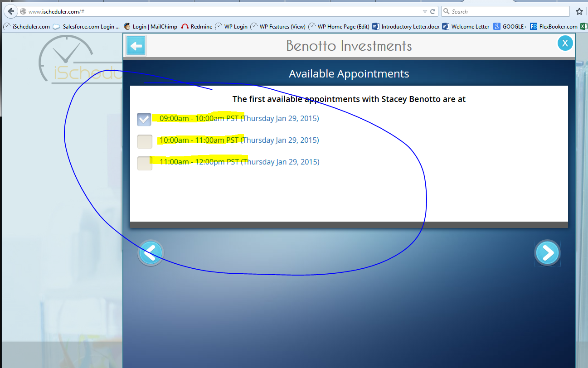Click the 09:00am - 10:00am PST appointment text
This screenshot has height=368, width=588.
click(239, 118)
